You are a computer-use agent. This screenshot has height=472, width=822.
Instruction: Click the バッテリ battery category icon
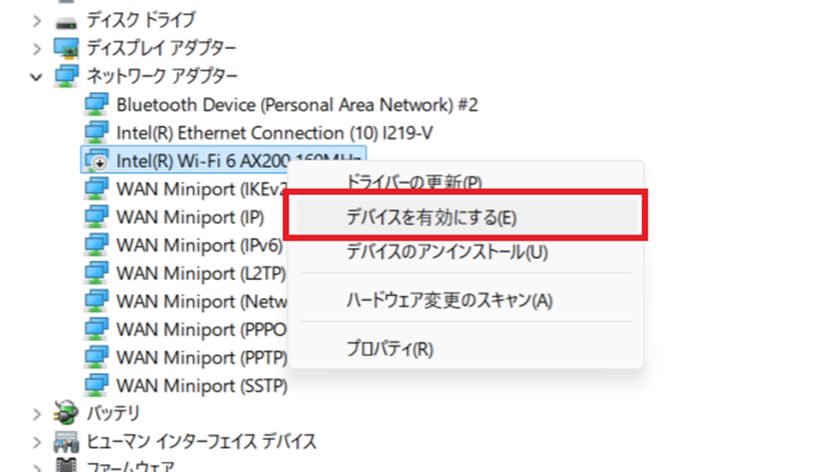pyautogui.click(x=67, y=413)
